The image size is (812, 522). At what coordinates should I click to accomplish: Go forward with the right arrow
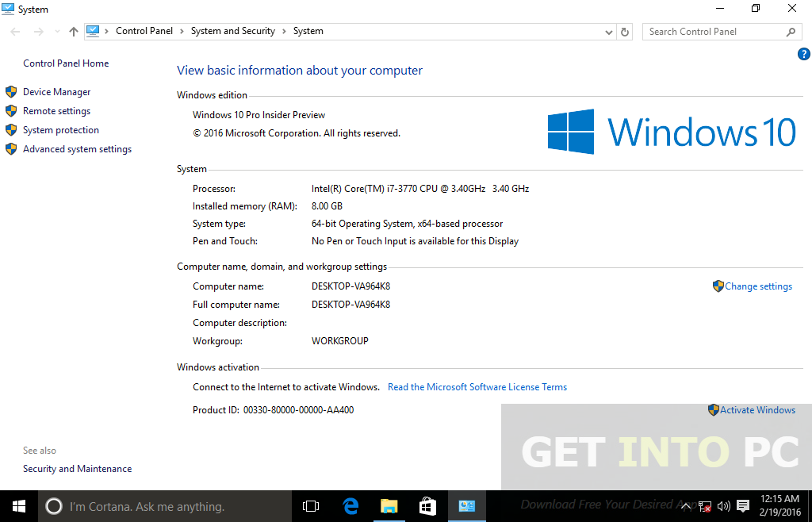click(x=38, y=32)
